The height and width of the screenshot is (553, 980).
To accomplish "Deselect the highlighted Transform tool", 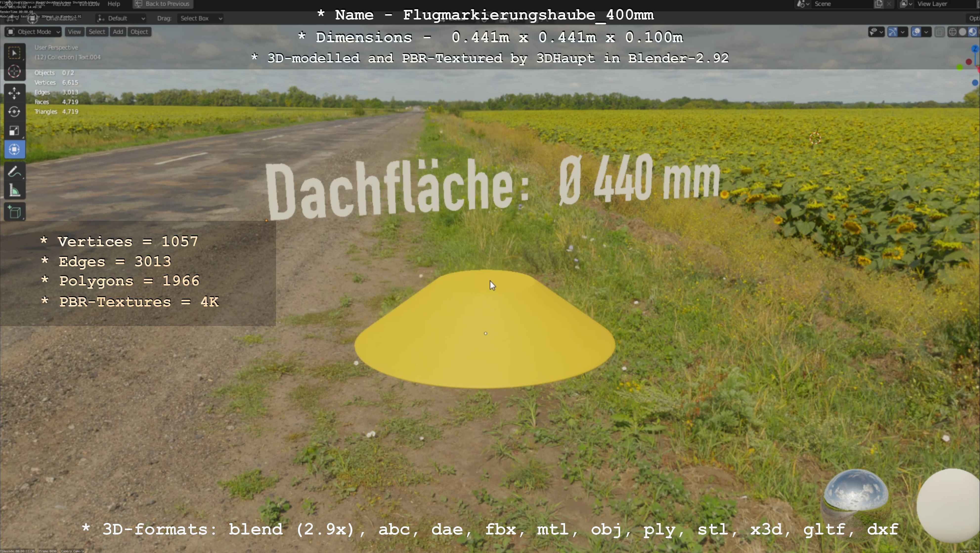I will pyautogui.click(x=14, y=150).
